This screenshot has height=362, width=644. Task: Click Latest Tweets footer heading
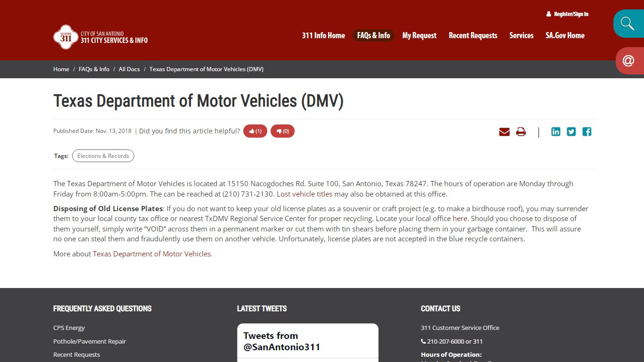coord(262,309)
